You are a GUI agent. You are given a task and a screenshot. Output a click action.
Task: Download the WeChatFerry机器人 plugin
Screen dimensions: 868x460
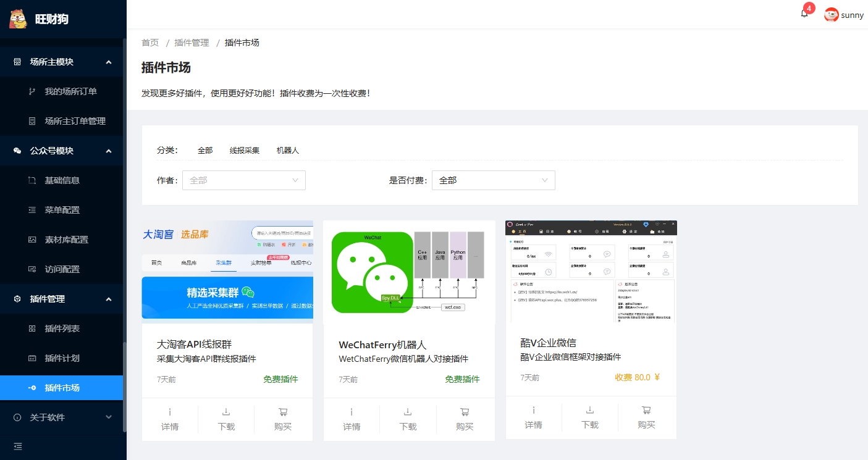[408, 419]
